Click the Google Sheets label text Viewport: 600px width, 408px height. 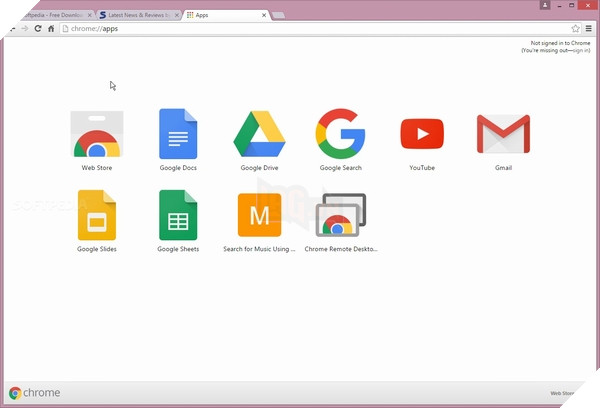pos(178,249)
